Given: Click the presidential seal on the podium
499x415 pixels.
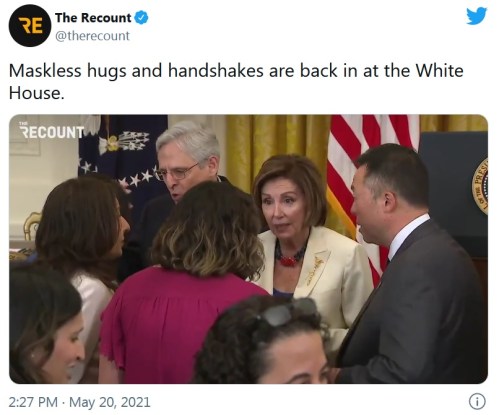Looking at the screenshot, I should click(480, 186).
